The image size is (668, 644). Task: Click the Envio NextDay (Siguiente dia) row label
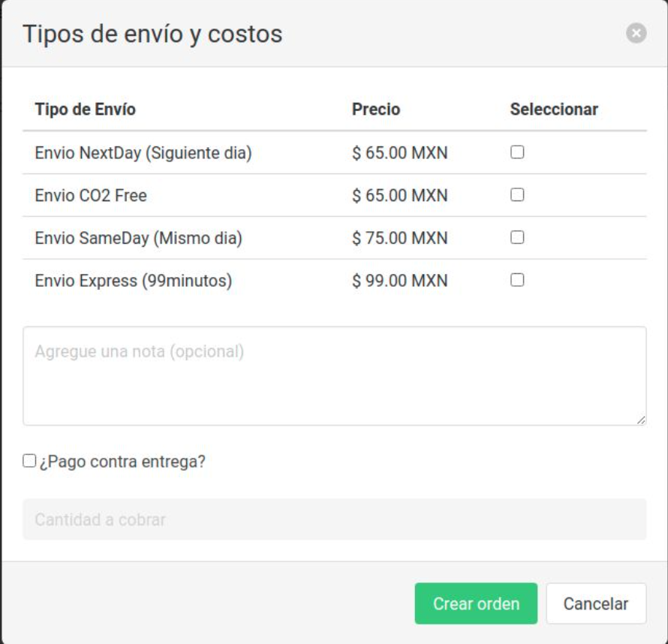point(143,153)
